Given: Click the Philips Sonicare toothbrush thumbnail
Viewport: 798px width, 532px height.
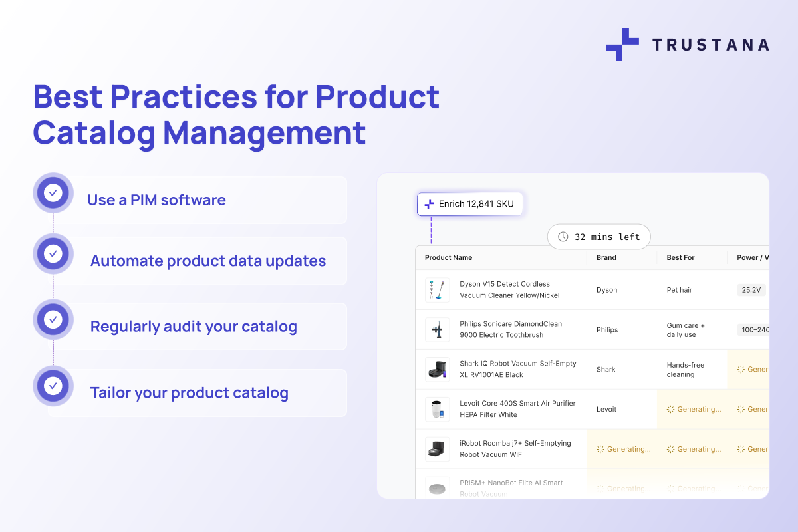Looking at the screenshot, I should point(438,330).
